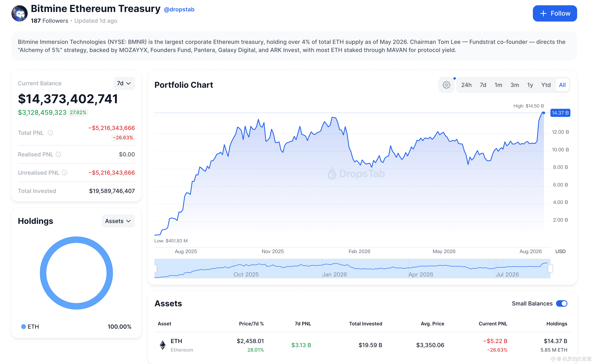Click the $3,350.06 average price cell

tap(430, 345)
